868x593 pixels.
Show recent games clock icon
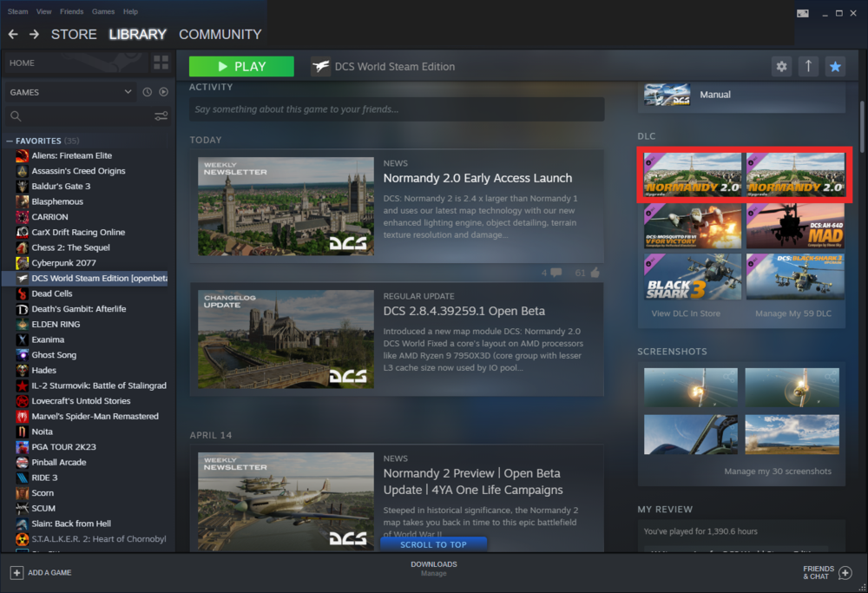(147, 92)
